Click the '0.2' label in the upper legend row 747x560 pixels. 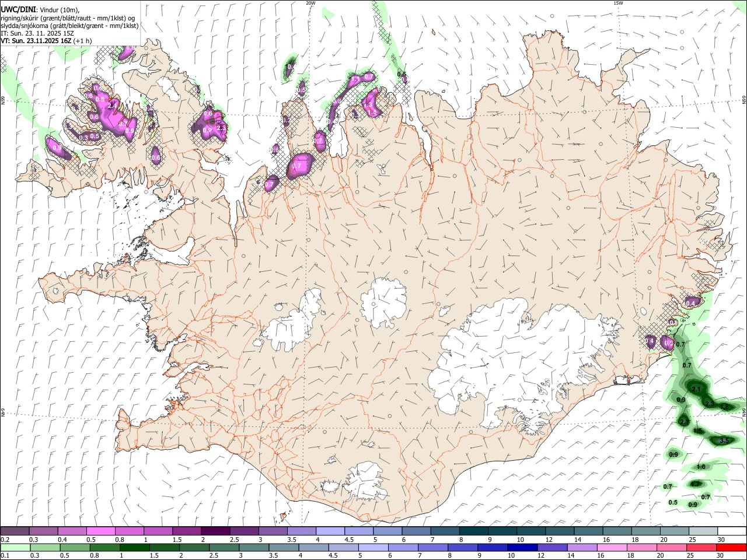[5, 540]
